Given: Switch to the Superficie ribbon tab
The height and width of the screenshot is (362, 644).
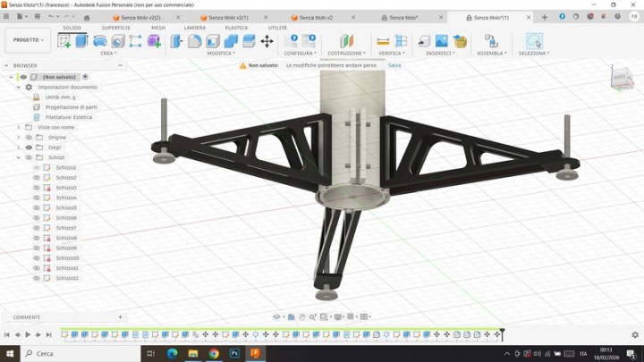Looking at the screenshot, I should pos(115,28).
